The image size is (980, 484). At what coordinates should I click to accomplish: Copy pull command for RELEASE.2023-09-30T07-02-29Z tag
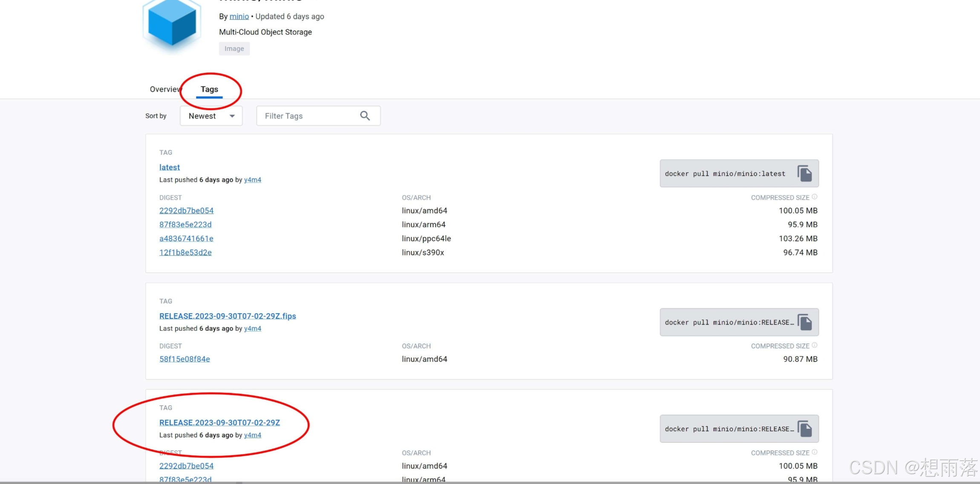point(804,429)
